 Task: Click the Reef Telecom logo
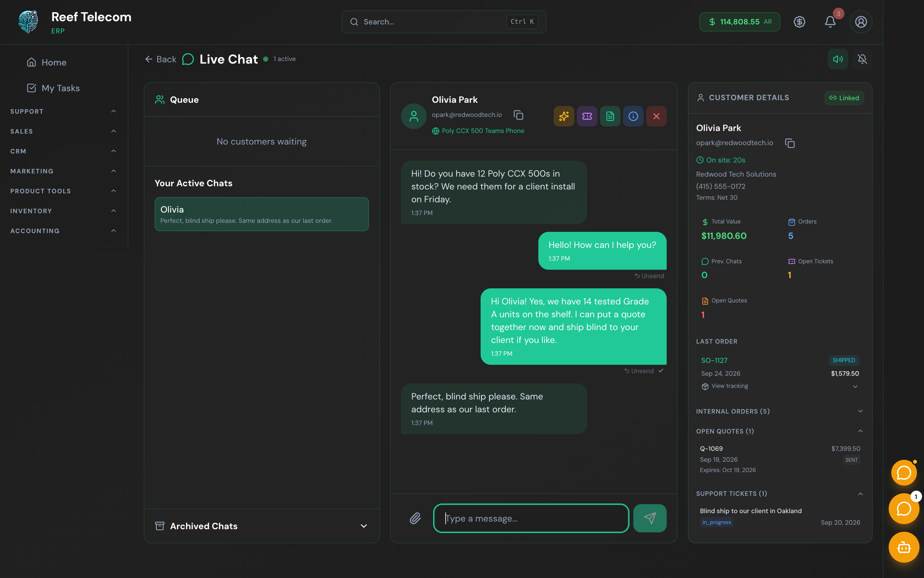28,22
